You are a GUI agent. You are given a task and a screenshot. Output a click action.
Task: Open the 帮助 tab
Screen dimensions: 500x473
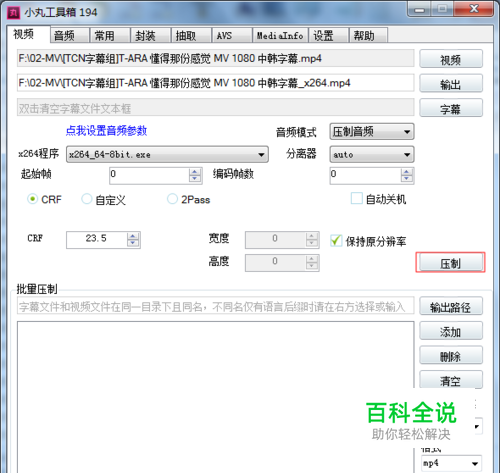tap(368, 35)
